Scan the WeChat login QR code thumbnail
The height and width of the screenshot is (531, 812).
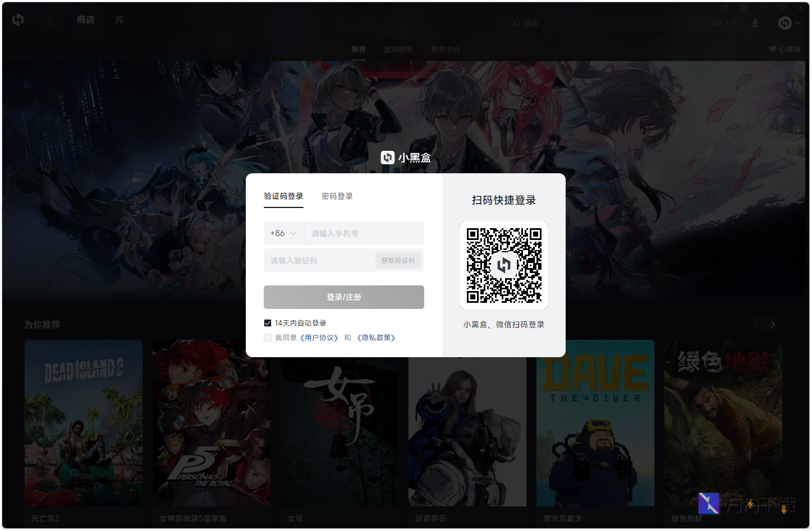point(503,265)
